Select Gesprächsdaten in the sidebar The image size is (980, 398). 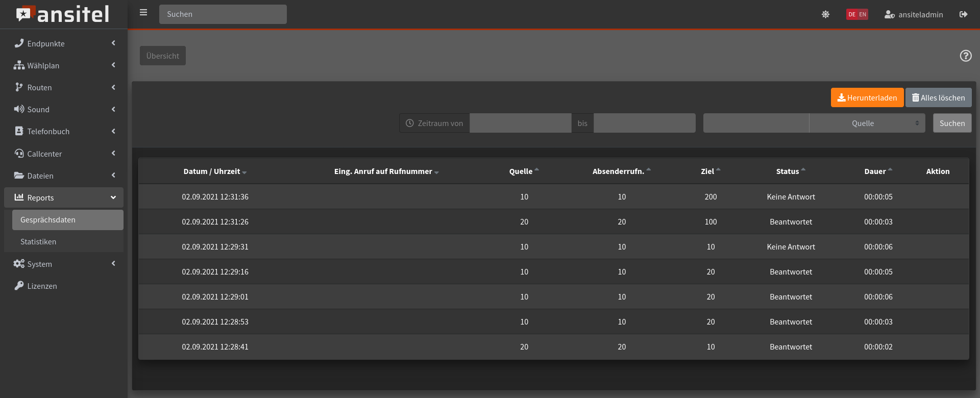click(x=48, y=220)
